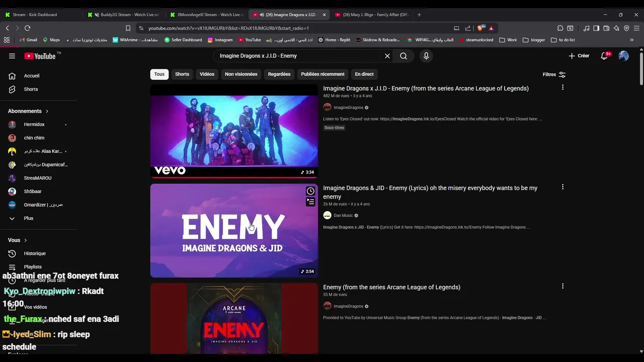
Task: Open the media control music note icon
Action: click(586, 28)
